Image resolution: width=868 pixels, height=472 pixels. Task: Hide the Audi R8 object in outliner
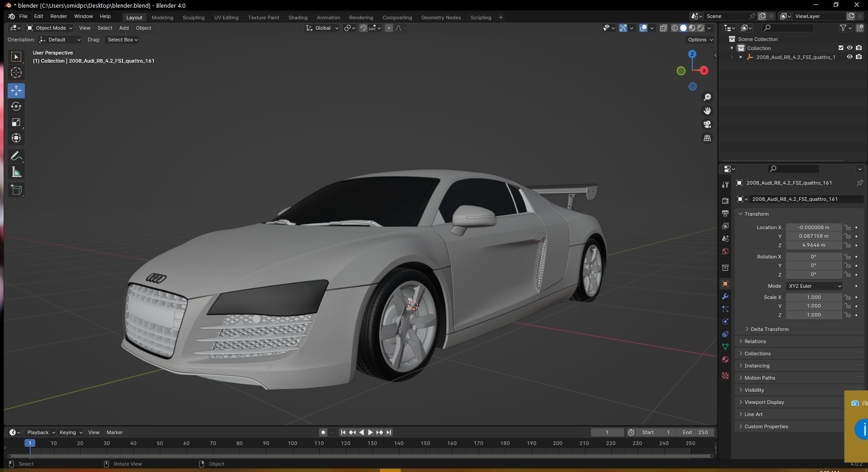[850, 57]
